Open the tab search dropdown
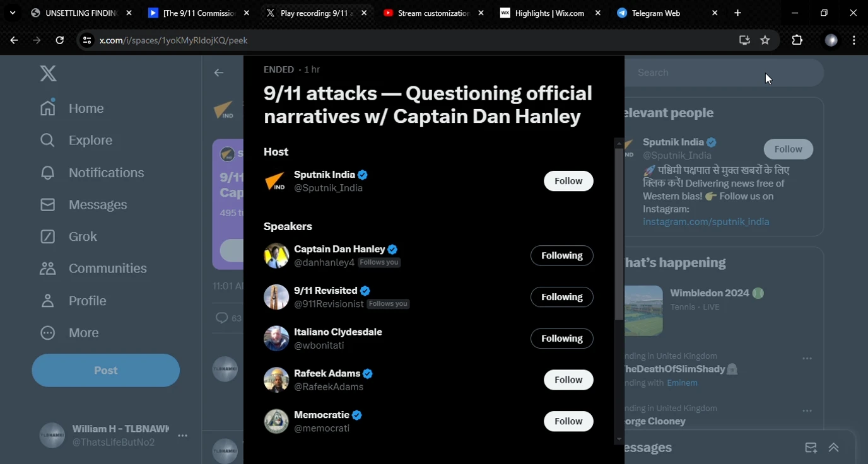This screenshot has width=868, height=464. (12, 13)
